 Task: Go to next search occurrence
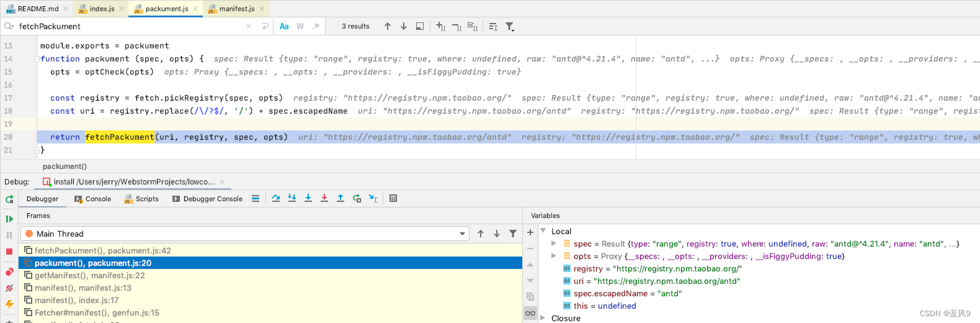404,26
